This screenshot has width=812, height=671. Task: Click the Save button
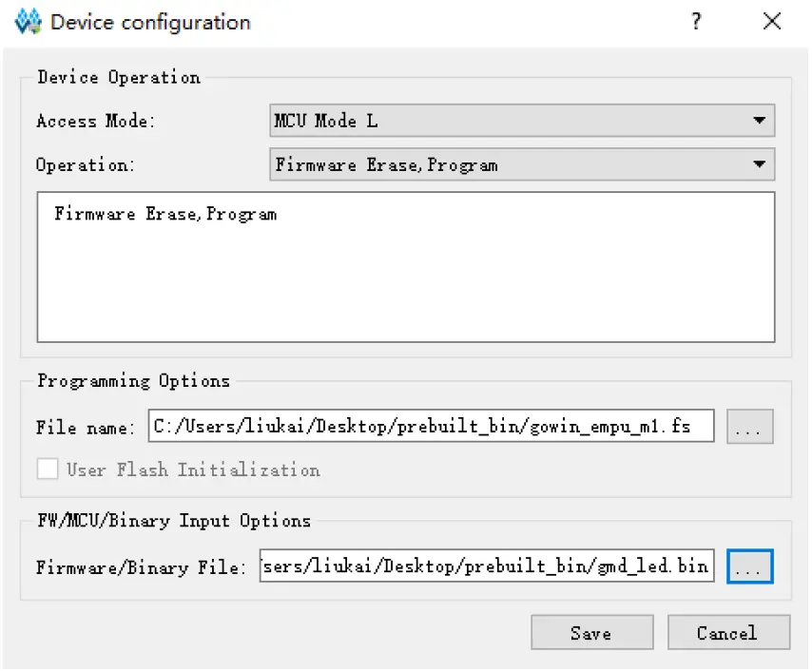(591, 632)
